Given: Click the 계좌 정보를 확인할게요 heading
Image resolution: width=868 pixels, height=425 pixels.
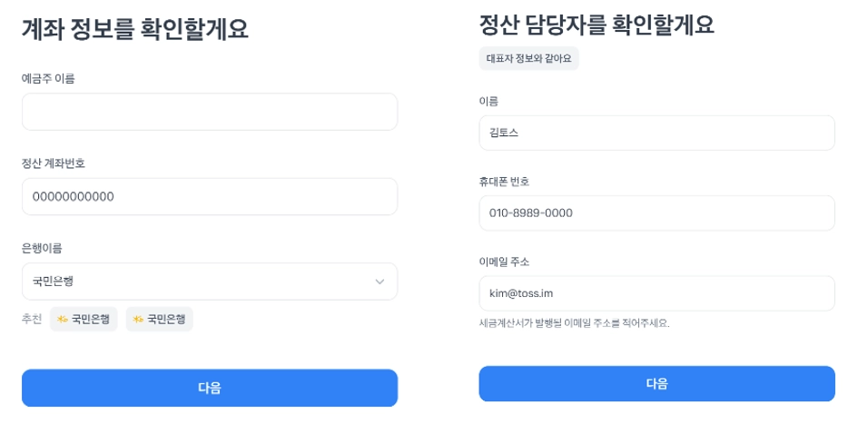Looking at the screenshot, I should (x=134, y=30).
